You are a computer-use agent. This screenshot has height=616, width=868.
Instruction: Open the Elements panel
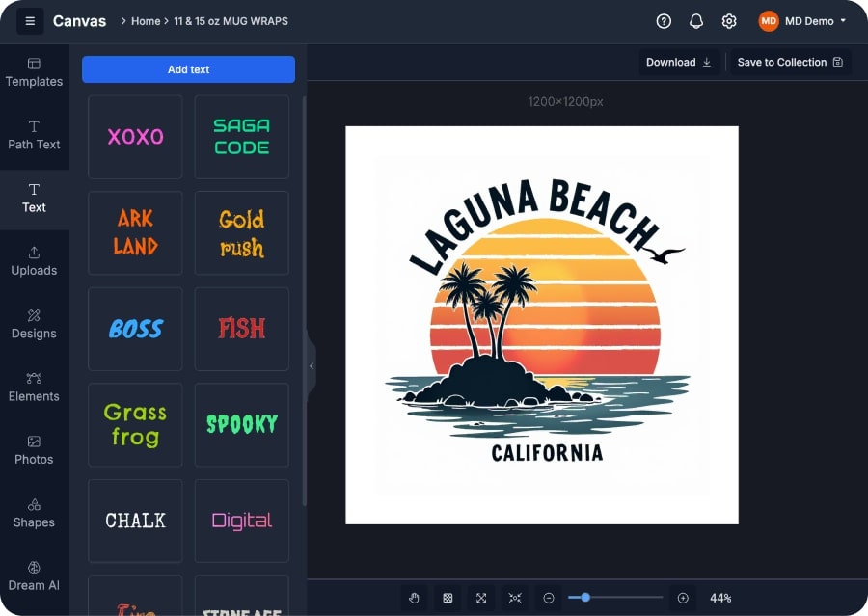click(35, 388)
